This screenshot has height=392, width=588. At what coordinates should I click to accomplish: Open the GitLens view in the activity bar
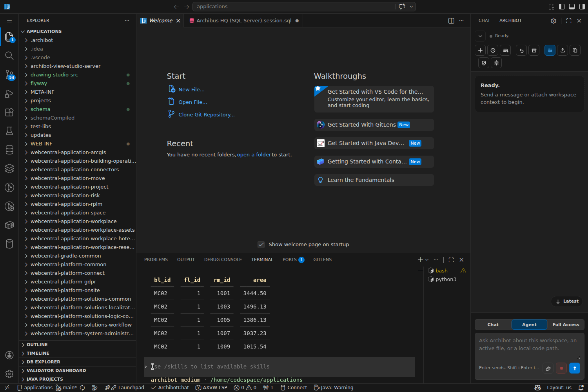pos(9,187)
